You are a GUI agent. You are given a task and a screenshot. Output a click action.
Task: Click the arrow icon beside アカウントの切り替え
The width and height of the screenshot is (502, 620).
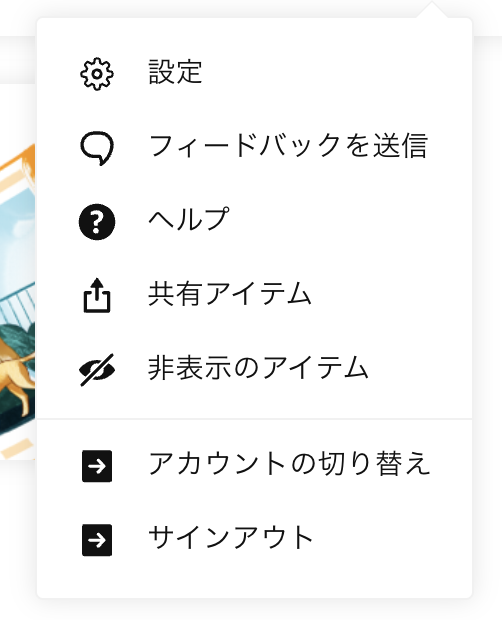click(97, 466)
